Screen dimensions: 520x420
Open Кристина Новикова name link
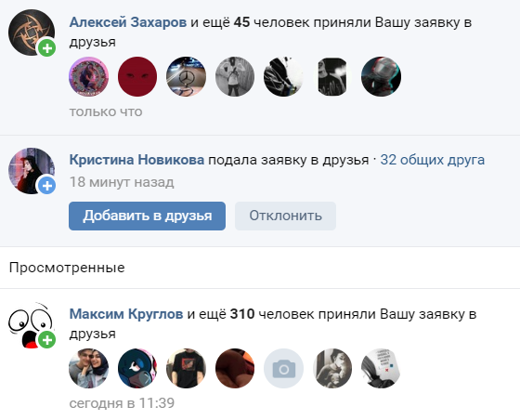(136, 160)
